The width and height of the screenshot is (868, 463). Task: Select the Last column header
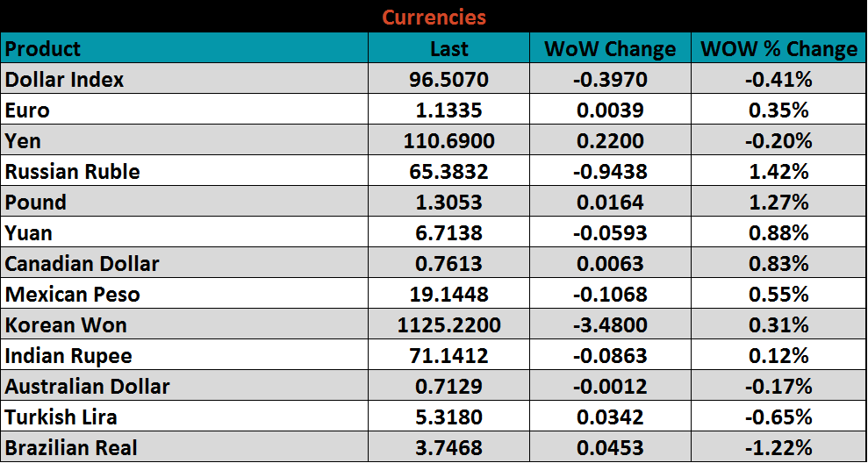448,49
